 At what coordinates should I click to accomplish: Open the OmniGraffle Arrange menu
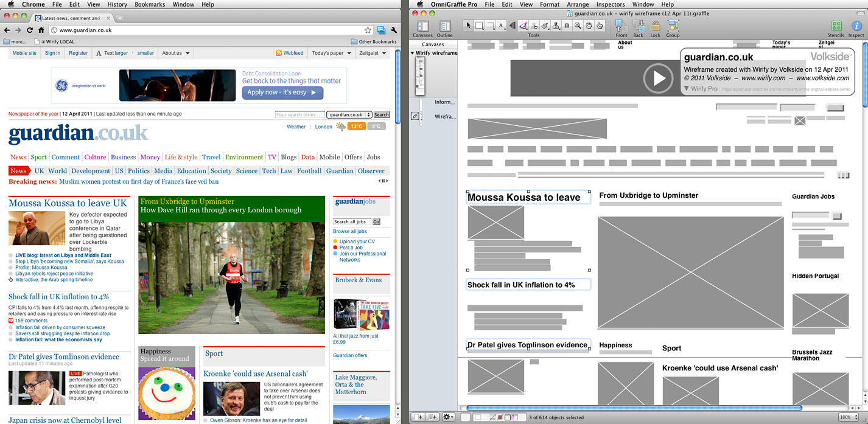pyautogui.click(x=578, y=4)
